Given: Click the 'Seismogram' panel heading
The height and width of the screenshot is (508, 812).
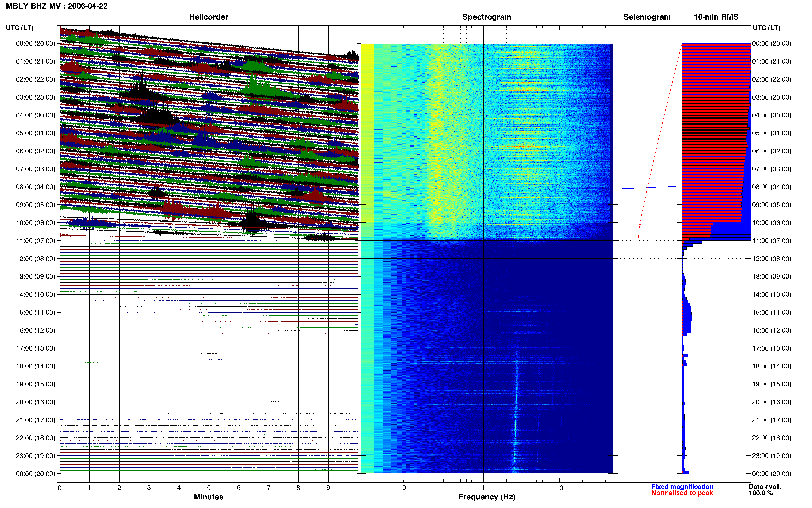Looking at the screenshot, I should [x=647, y=17].
